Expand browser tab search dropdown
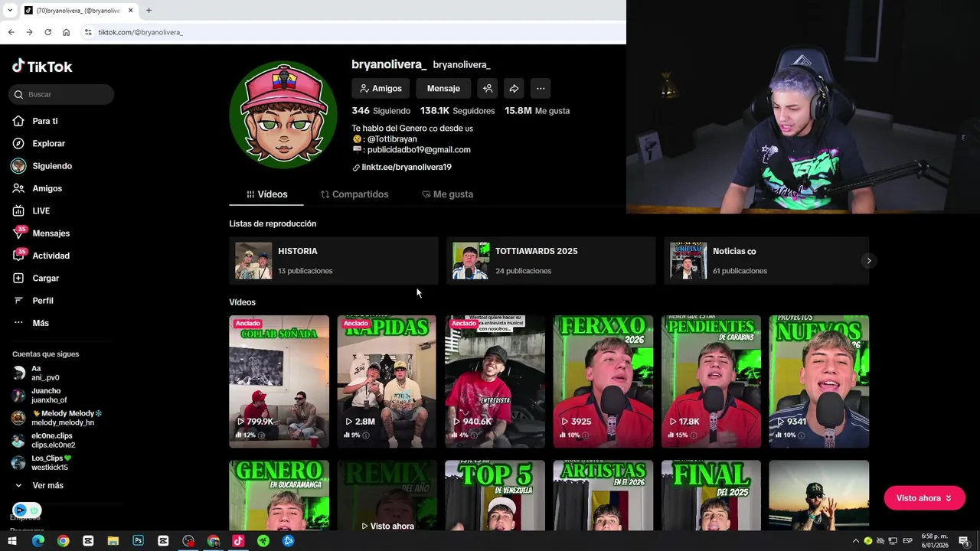 pyautogui.click(x=10, y=11)
